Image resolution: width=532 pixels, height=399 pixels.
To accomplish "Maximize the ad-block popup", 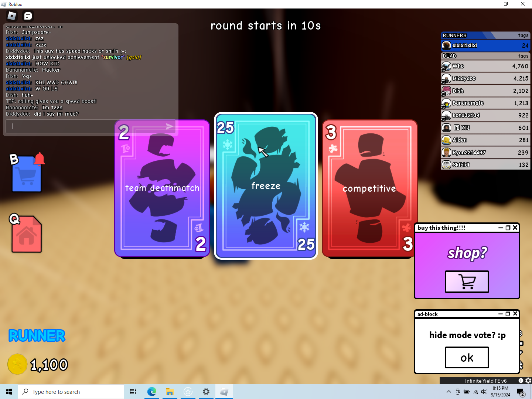I will (508, 314).
